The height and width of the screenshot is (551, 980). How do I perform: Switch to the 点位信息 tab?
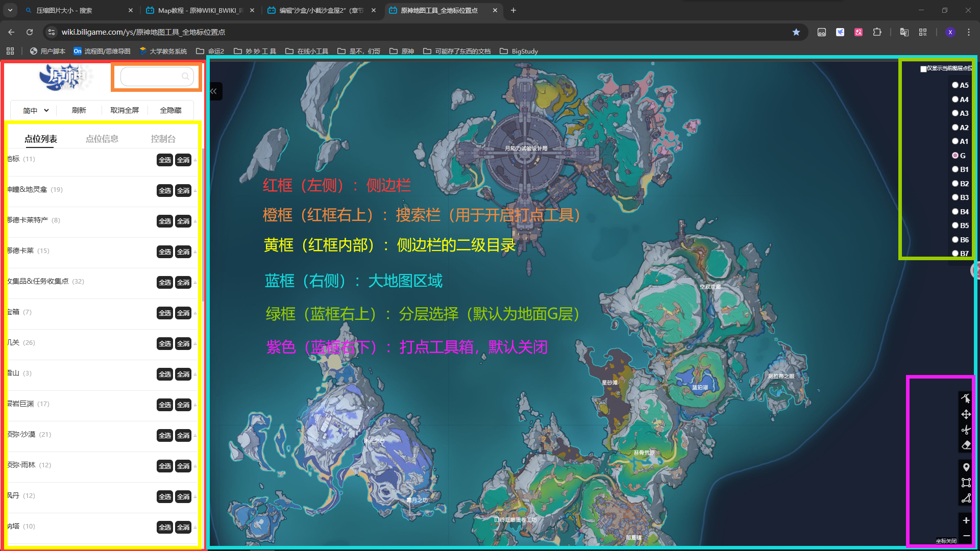pos(102,139)
